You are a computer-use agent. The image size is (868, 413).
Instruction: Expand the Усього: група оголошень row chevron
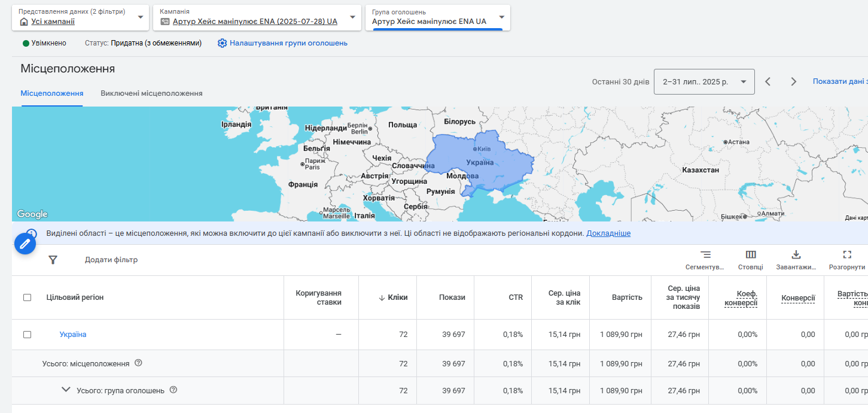click(x=66, y=390)
